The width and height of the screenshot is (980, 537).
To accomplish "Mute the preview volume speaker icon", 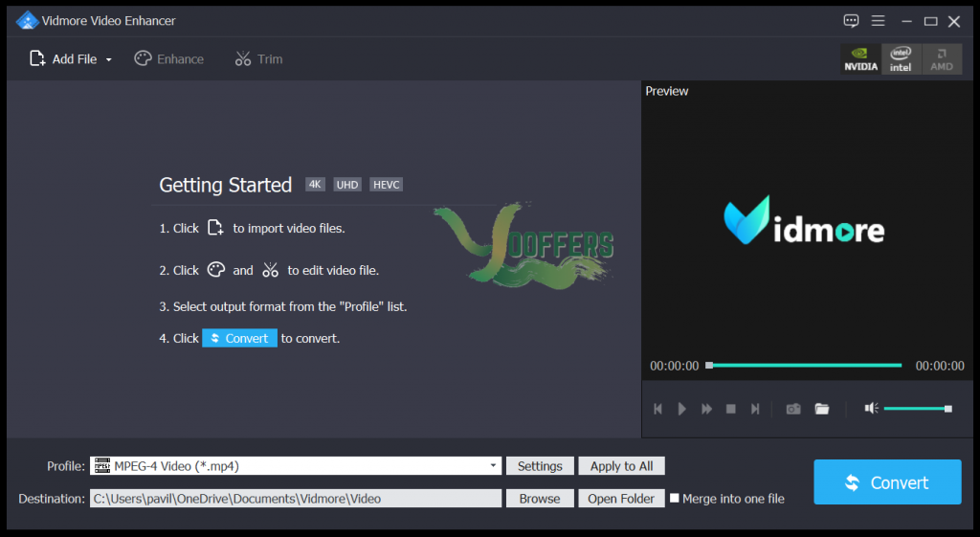I will pyautogui.click(x=871, y=408).
